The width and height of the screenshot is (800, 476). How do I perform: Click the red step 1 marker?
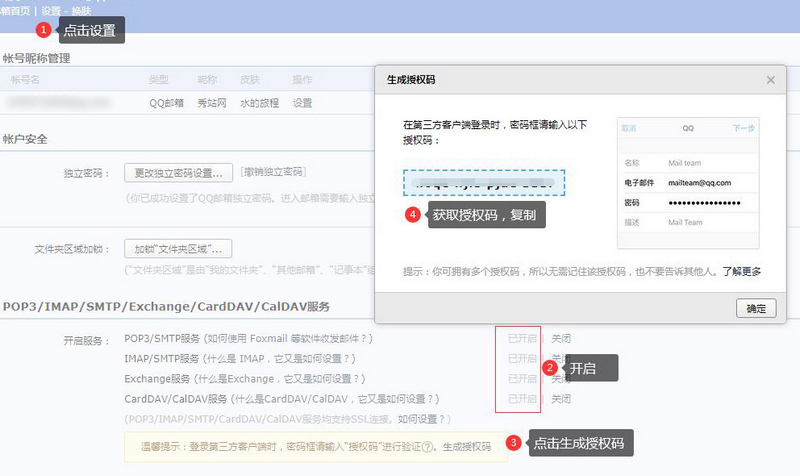point(43,30)
